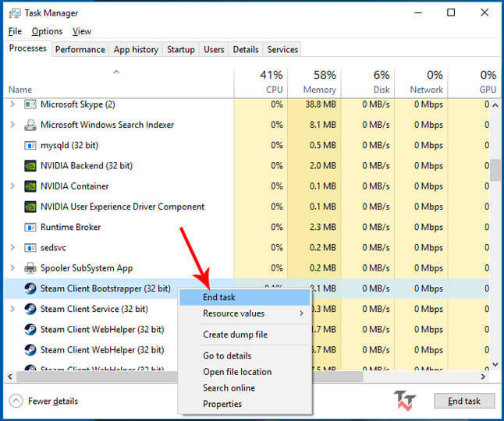This screenshot has width=504, height=421.
Task: Expand the Microsoft Skype (2) process group
Action: pyautogui.click(x=12, y=104)
